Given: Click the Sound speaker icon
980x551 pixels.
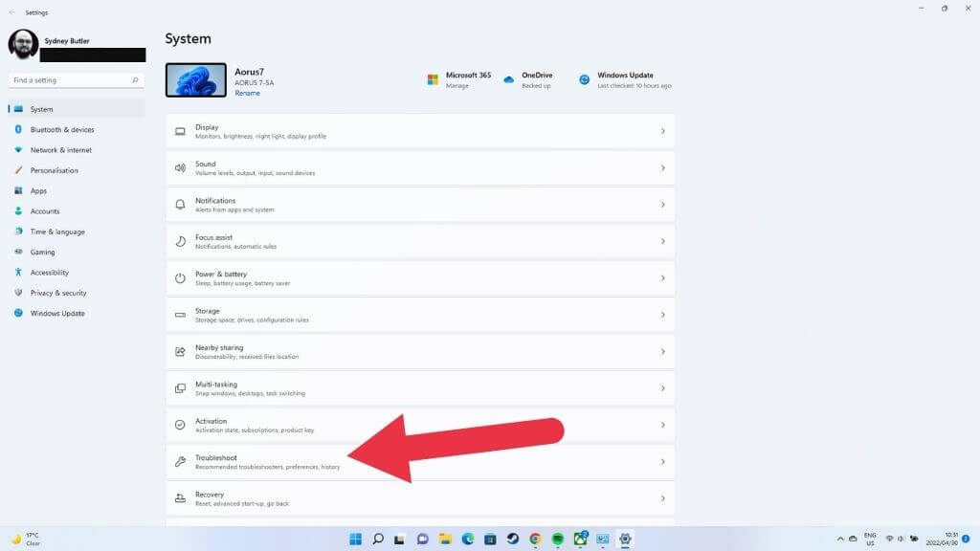Looking at the screenshot, I should 180,168.
